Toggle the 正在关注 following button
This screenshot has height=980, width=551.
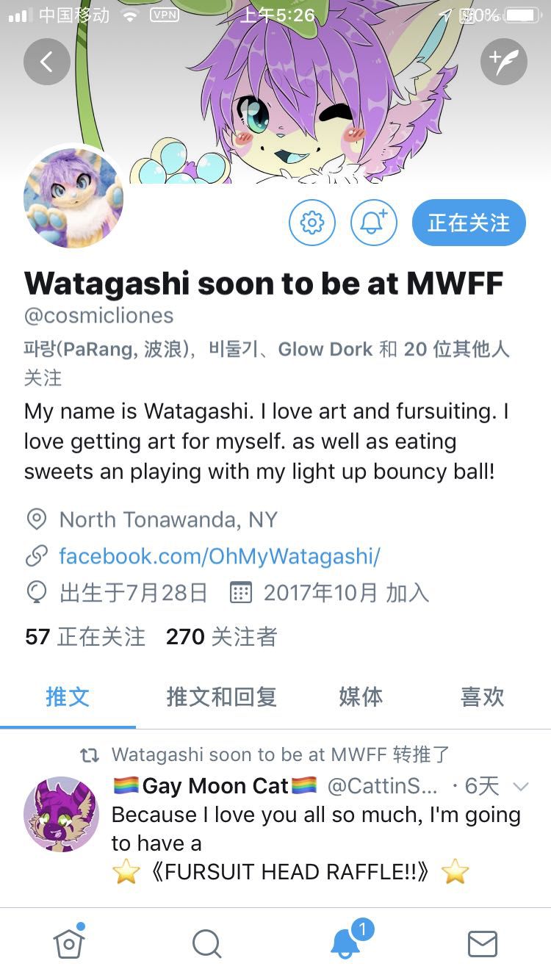469,223
